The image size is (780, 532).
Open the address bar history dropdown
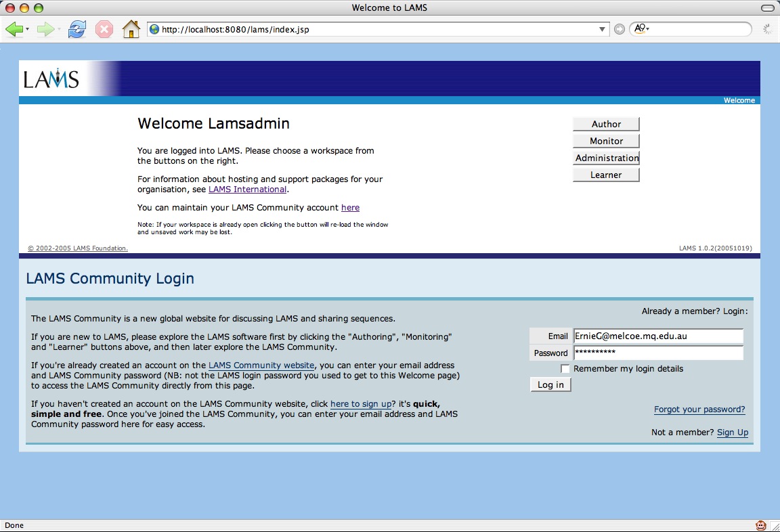click(603, 30)
